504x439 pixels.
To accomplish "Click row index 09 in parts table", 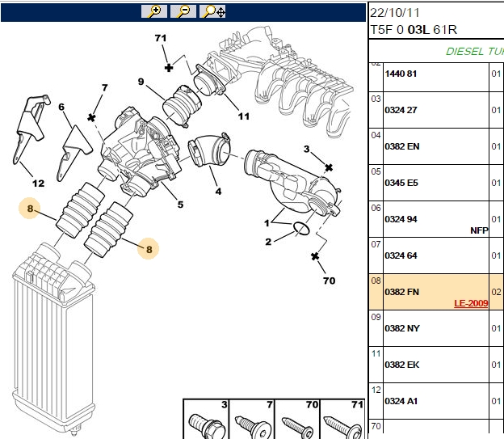I will tap(376, 317).
